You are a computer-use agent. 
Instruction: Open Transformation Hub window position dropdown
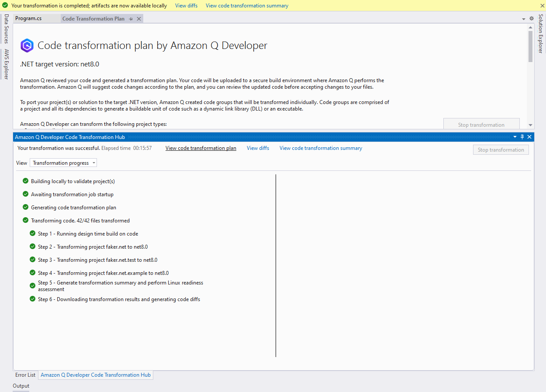point(515,137)
